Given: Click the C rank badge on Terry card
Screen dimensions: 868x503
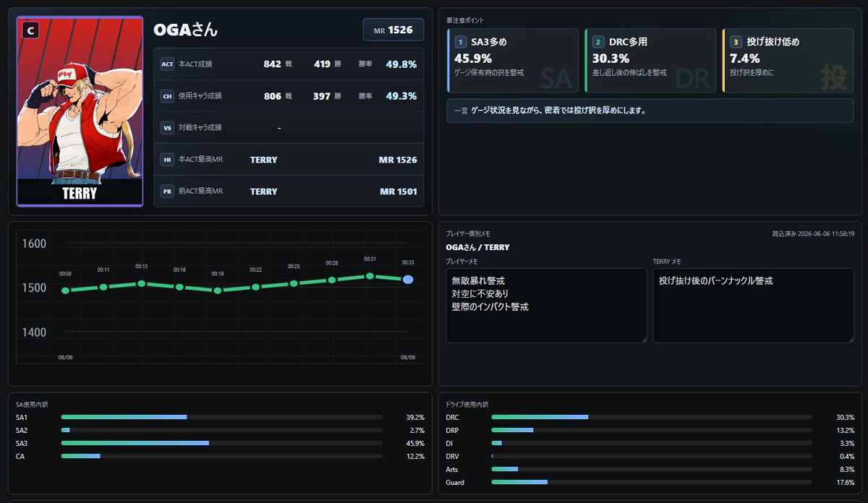Looking at the screenshot, I should point(30,30).
